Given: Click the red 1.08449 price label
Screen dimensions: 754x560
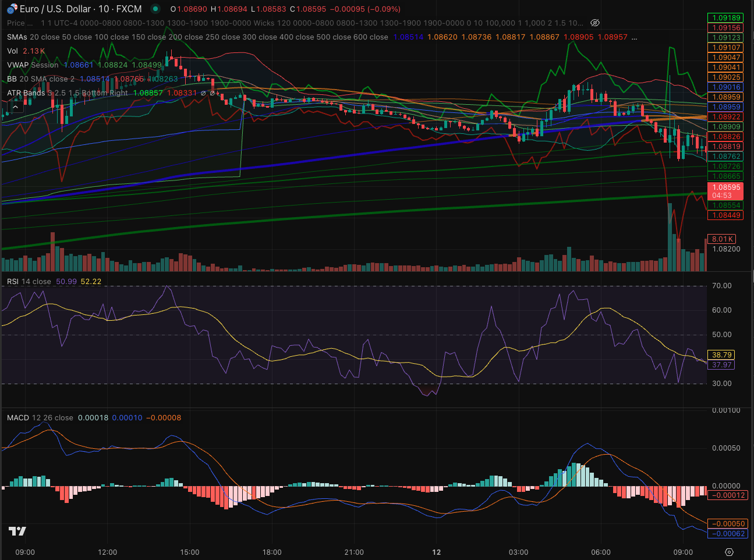Looking at the screenshot, I should [725, 215].
